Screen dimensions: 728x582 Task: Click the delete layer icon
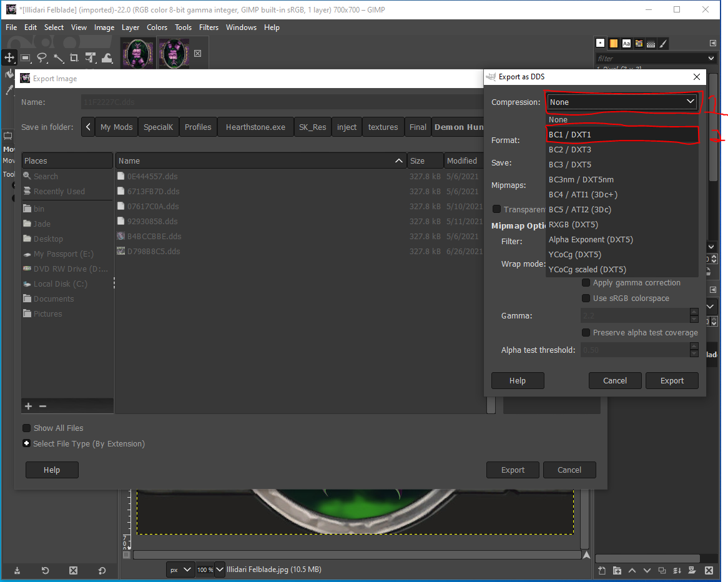[x=709, y=571]
